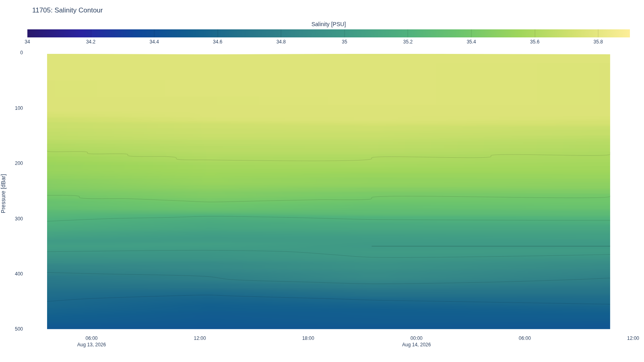
Task: Click the 18:00 time axis label
Action: pyautogui.click(x=308, y=338)
